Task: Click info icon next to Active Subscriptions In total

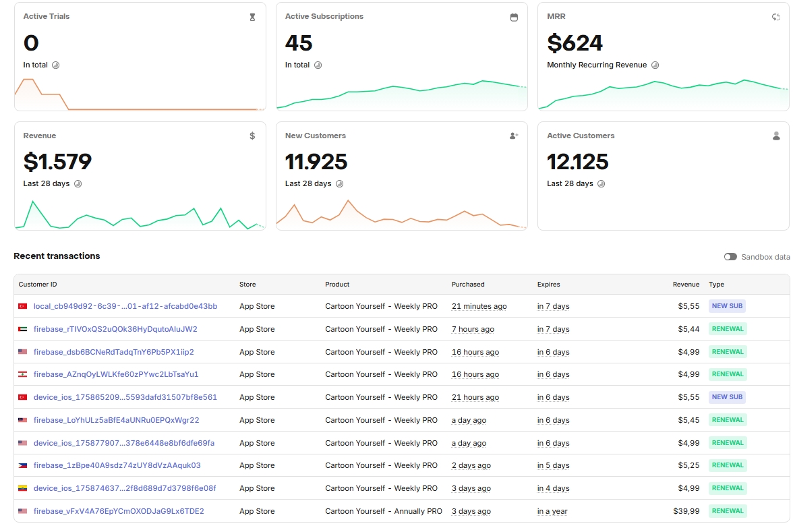Action: click(318, 65)
